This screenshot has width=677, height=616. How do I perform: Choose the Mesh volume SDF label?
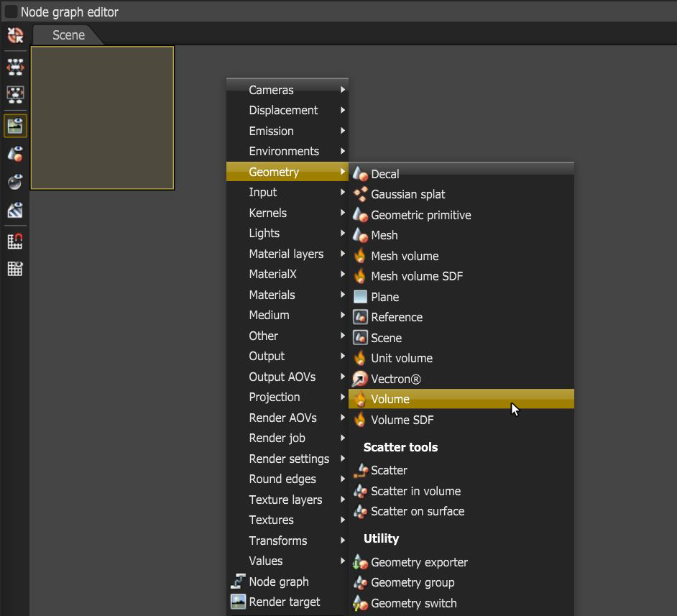pos(417,276)
